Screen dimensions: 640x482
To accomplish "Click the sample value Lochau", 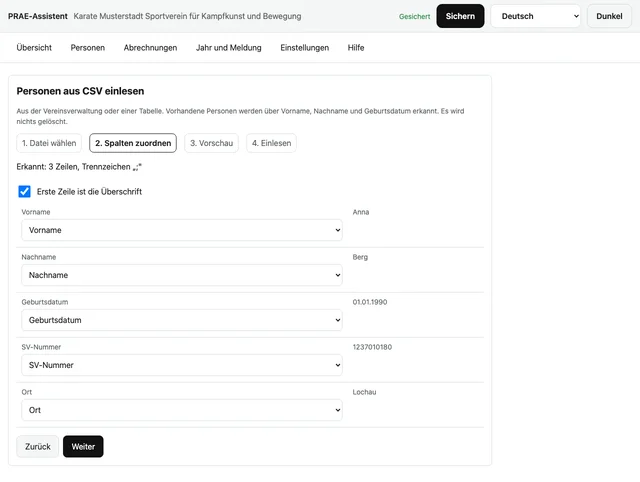I will (364, 392).
